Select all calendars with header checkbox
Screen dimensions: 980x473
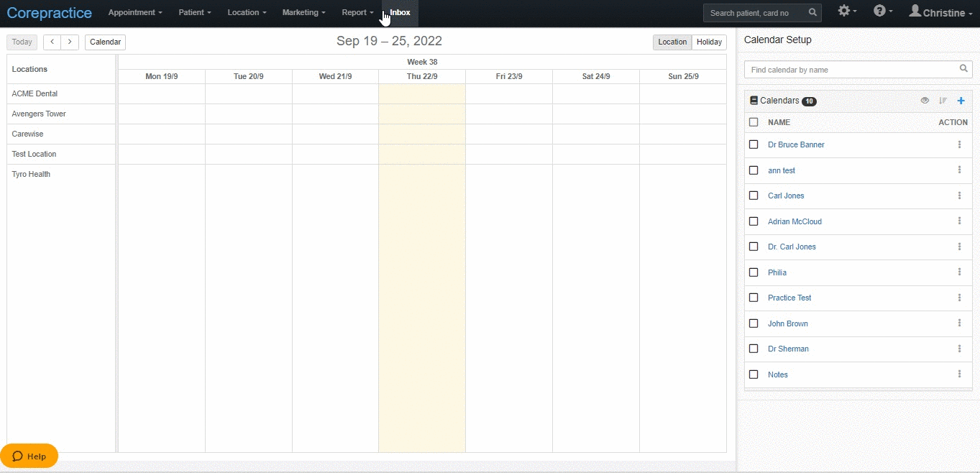(x=754, y=122)
